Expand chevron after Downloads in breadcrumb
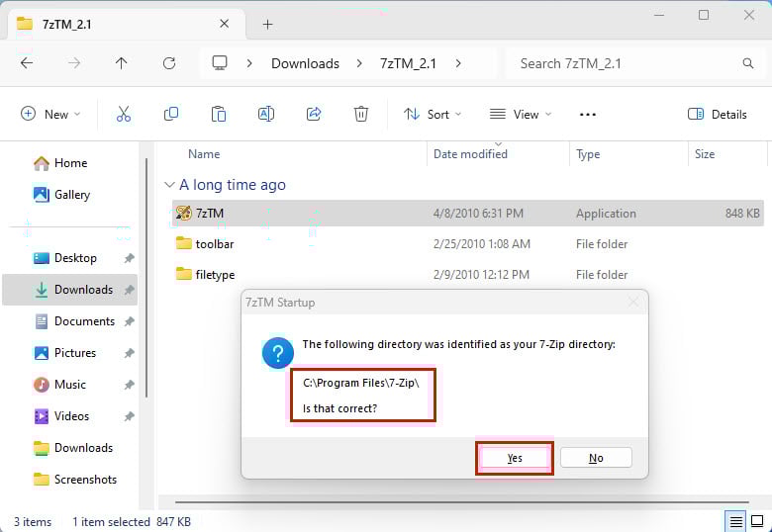The width and height of the screenshot is (772, 532). [359, 63]
